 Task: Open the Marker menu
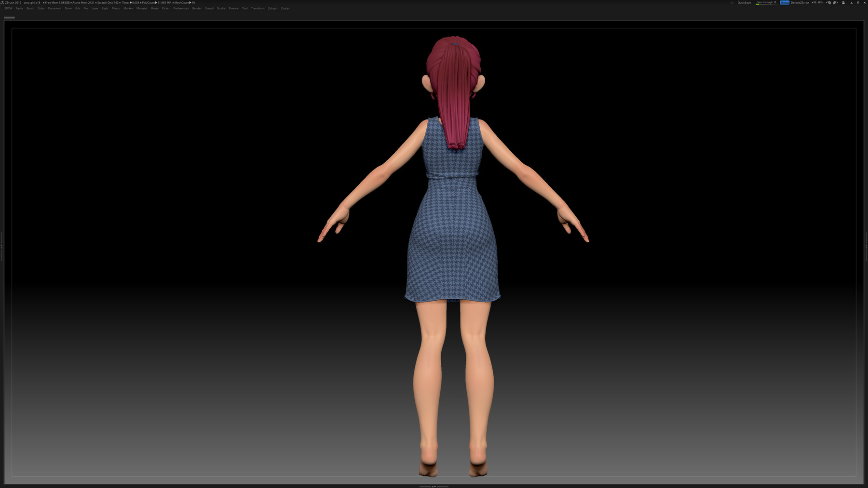[x=128, y=8]
